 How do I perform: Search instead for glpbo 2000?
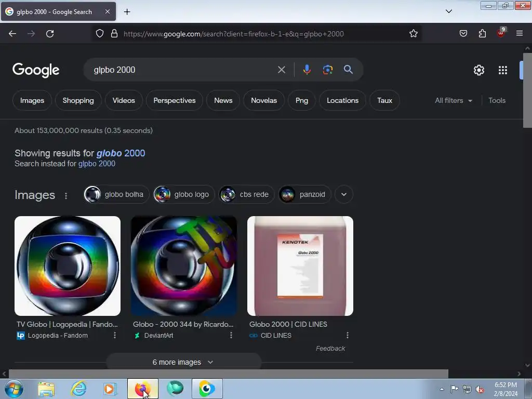(97, 164)
